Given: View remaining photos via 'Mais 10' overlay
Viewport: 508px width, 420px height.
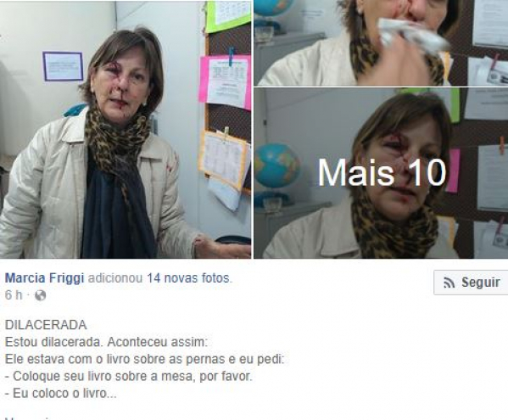Looking at the screenshot, I should coord(381,173).
